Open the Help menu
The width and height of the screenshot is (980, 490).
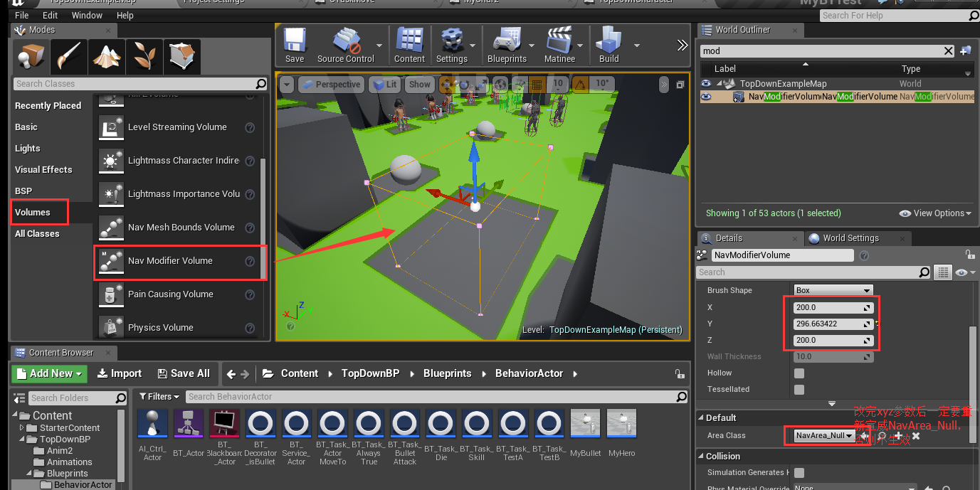point(125,15)
